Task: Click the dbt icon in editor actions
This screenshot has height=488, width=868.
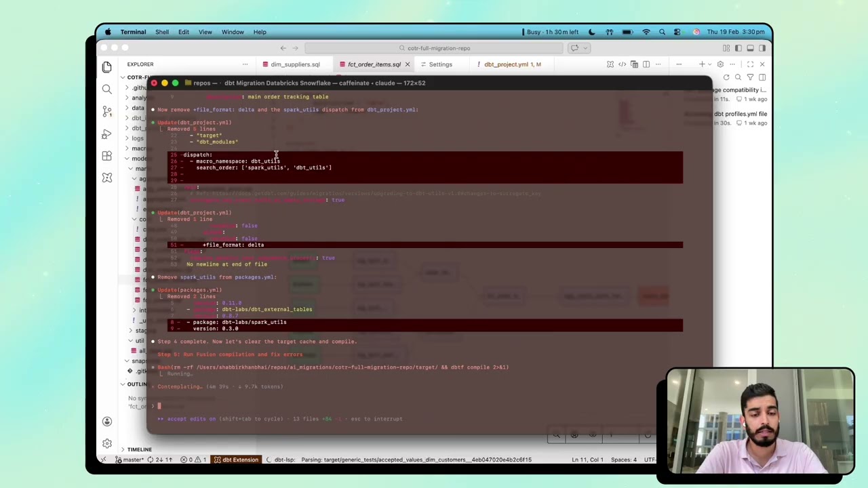Action: click(610, 64)
